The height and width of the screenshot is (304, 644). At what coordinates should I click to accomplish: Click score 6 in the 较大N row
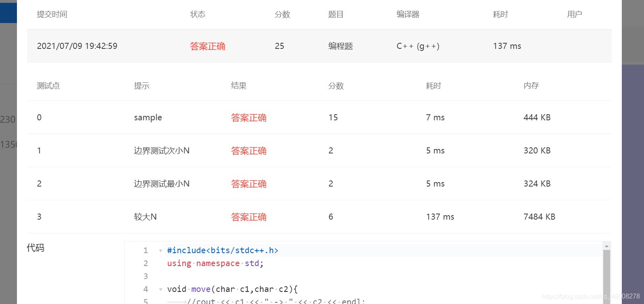pos(331,217)
